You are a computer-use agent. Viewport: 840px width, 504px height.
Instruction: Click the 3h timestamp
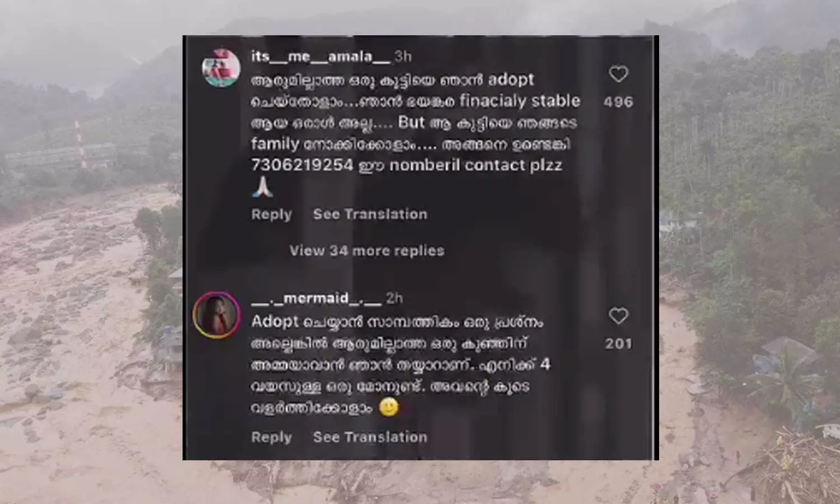point(403,57)
